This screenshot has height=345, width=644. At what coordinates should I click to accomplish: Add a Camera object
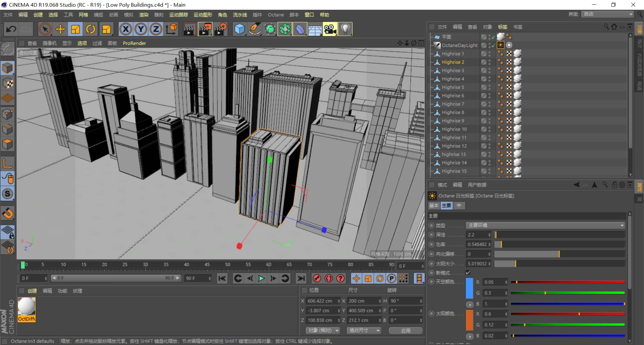[x=330, y=29]
